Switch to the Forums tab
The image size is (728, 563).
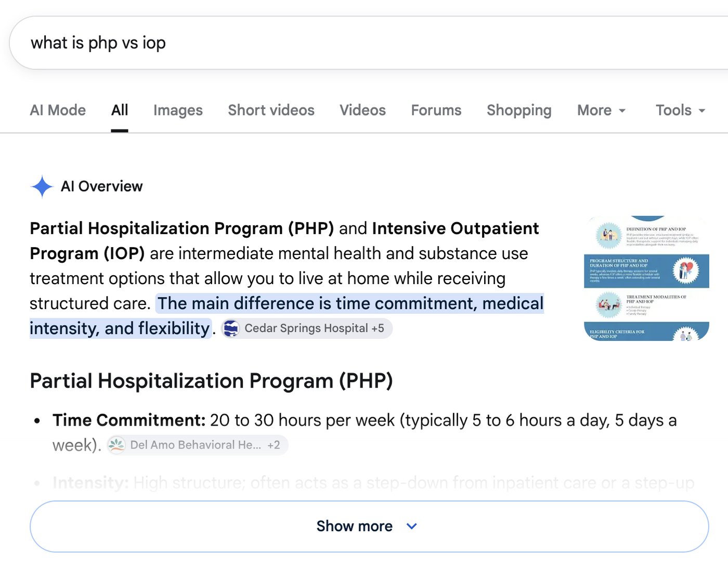[436, 110]
